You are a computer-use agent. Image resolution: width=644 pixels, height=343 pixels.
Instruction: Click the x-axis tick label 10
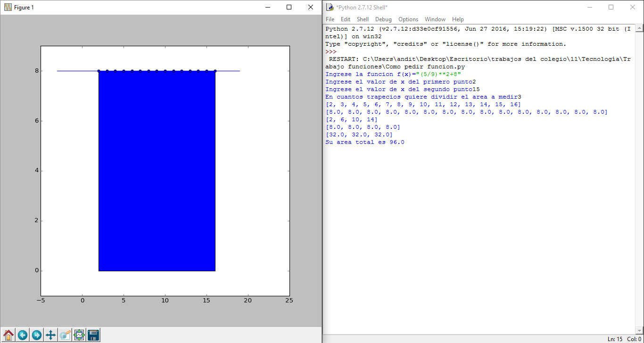coord(165,300)
